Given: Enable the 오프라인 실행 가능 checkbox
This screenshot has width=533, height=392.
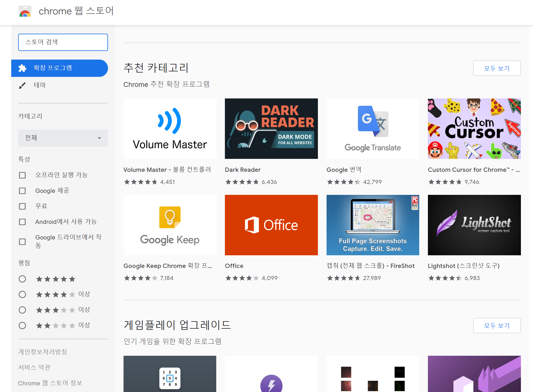Looking at the screenshot, I should [x=22, y=175].
